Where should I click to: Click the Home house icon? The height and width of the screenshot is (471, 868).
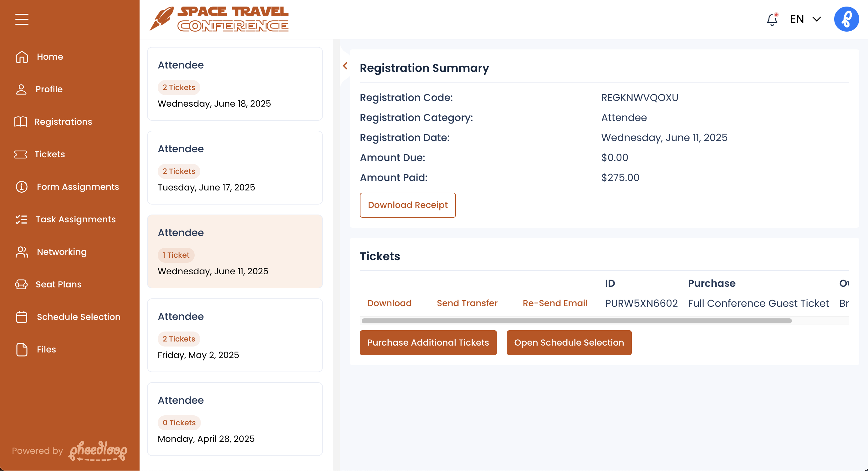tap(22, 57)
